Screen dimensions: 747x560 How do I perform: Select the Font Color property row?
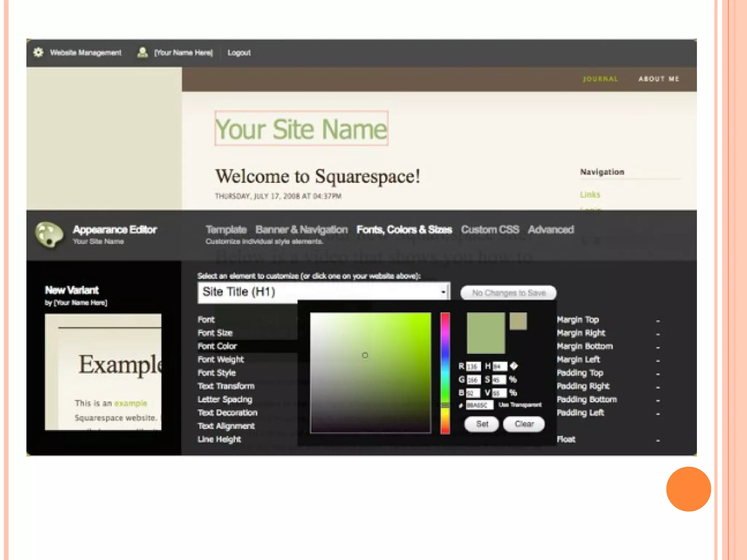[x=217, y=346]
